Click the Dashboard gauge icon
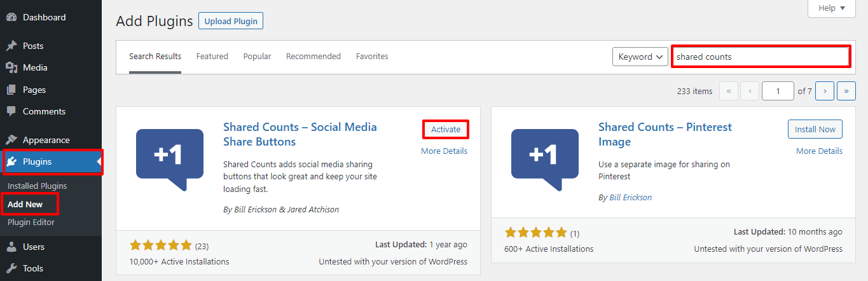This screenshot has width=868, height=281. tap(11, 18)
